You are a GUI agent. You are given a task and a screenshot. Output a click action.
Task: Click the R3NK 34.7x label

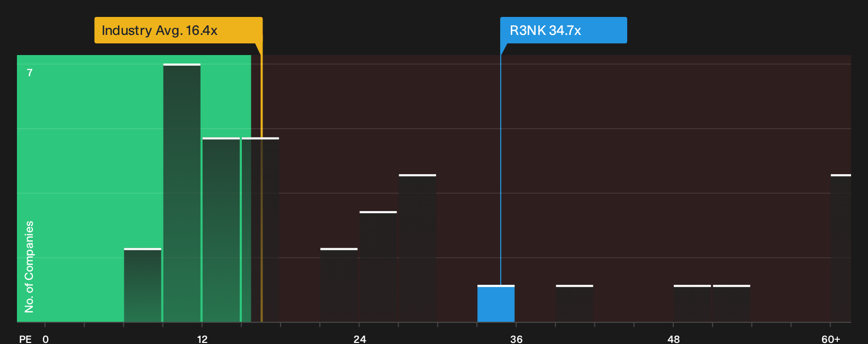pyautogui.click(x=564, y=30)
